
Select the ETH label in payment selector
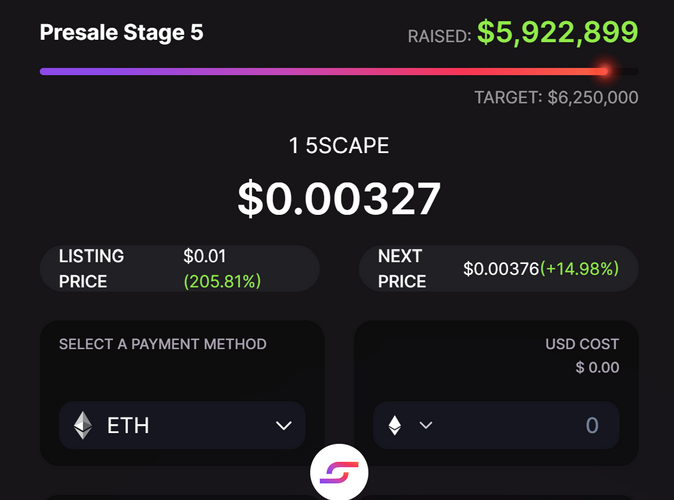coord(128,426)
